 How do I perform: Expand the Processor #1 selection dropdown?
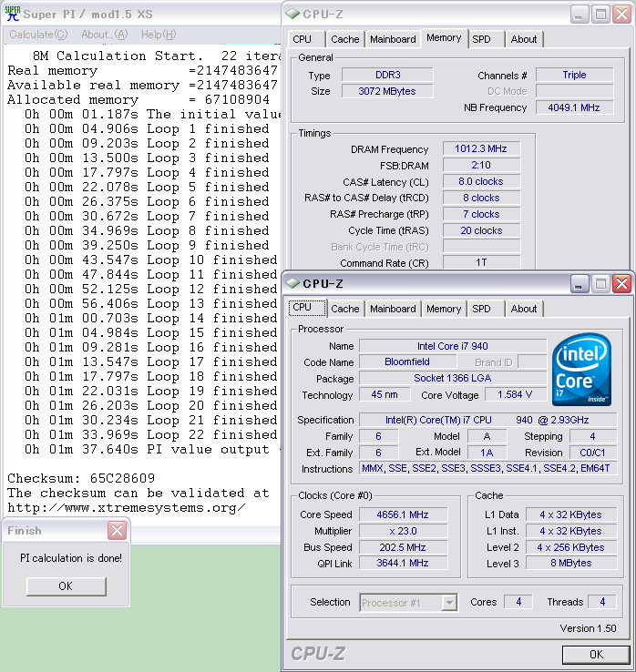coord(449,603)
